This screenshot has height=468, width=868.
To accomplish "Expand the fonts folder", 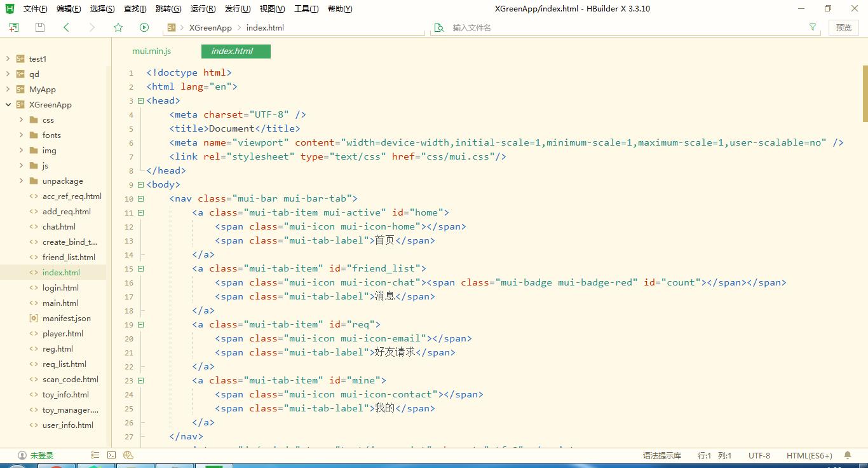I will [21, 135].
